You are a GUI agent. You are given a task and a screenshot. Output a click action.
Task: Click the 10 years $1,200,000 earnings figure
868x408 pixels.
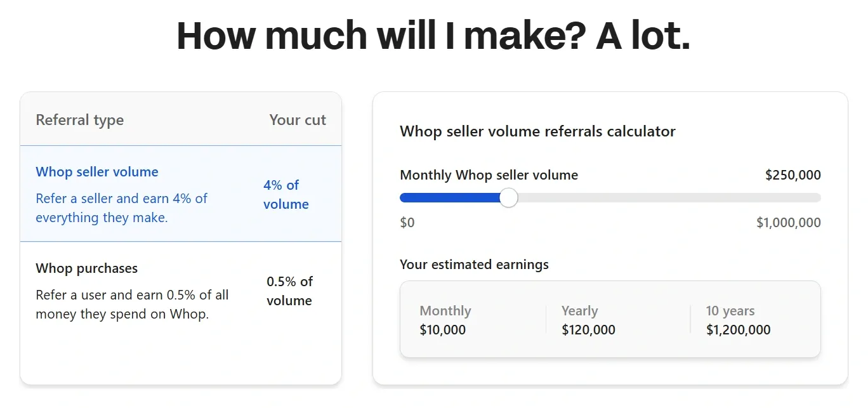(738, 330)
